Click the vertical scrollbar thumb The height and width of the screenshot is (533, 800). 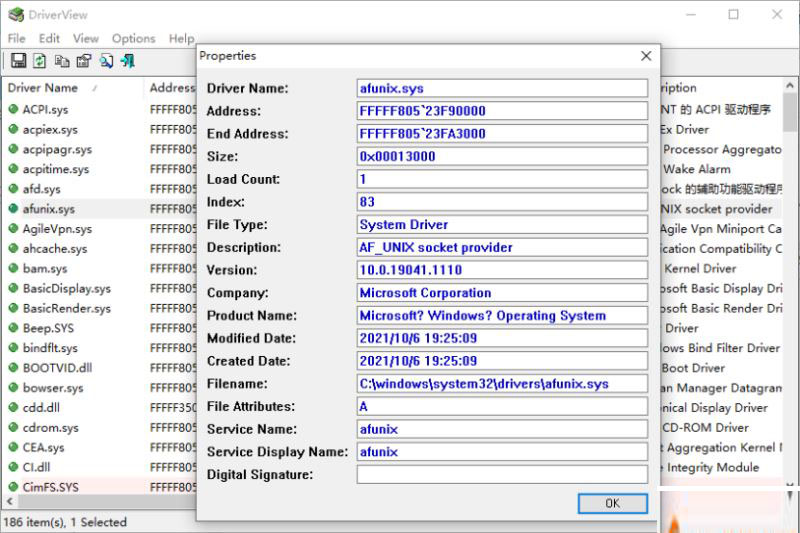click(790, 112)
